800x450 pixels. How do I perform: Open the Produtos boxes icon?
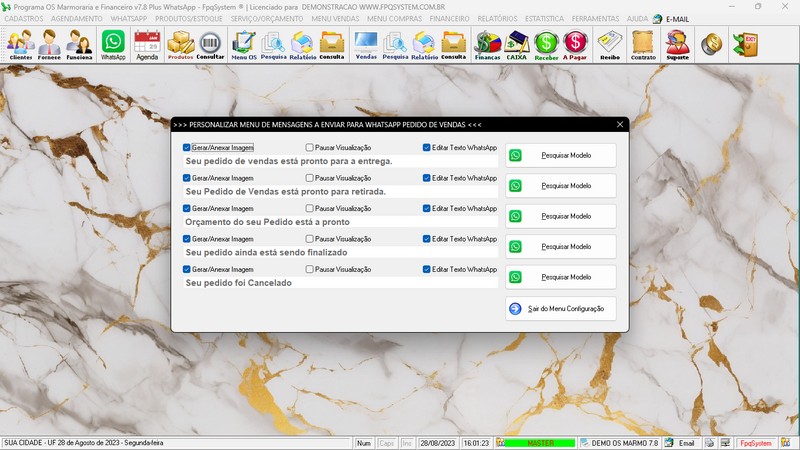[x=181, y=45]
